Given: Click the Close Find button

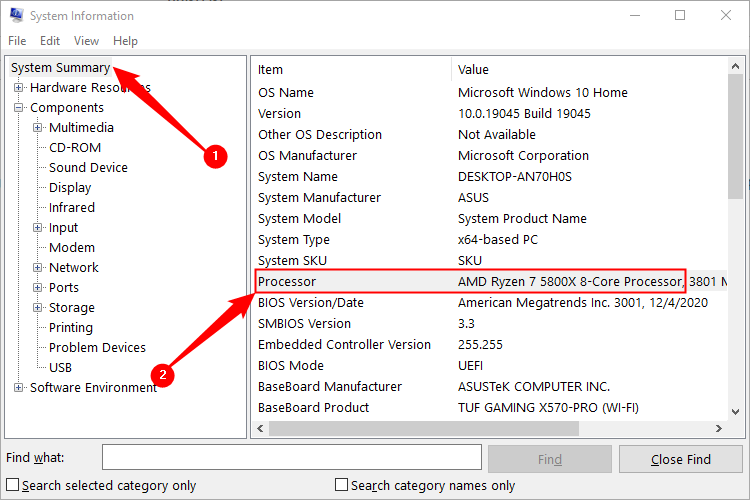Looking at the screenshot, I should click(x=681, y=459).
